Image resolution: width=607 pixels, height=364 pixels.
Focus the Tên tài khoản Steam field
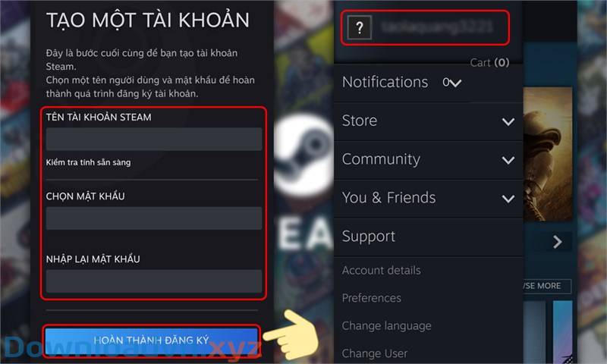click(154, 140)
